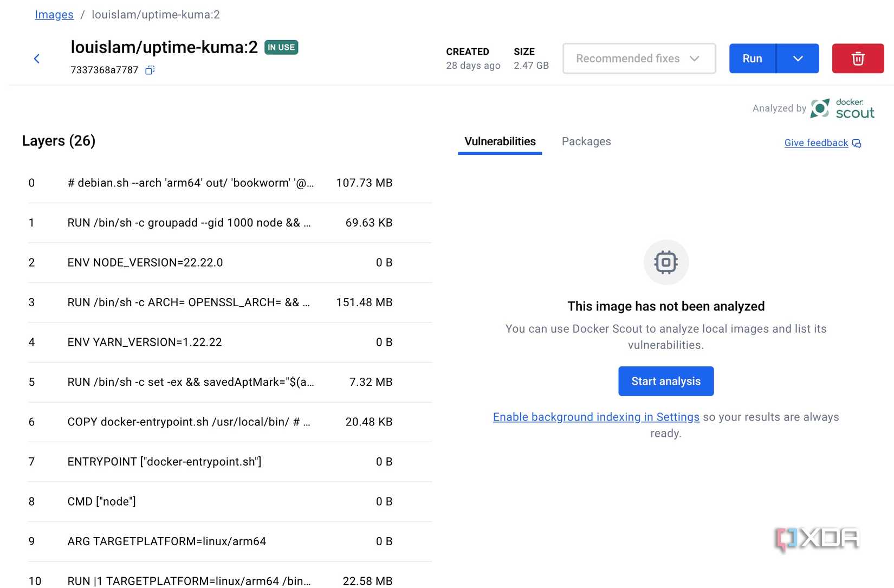Click Enable background indexing in Settings
This screenshot has width=894, height=588.
[596, 417]
